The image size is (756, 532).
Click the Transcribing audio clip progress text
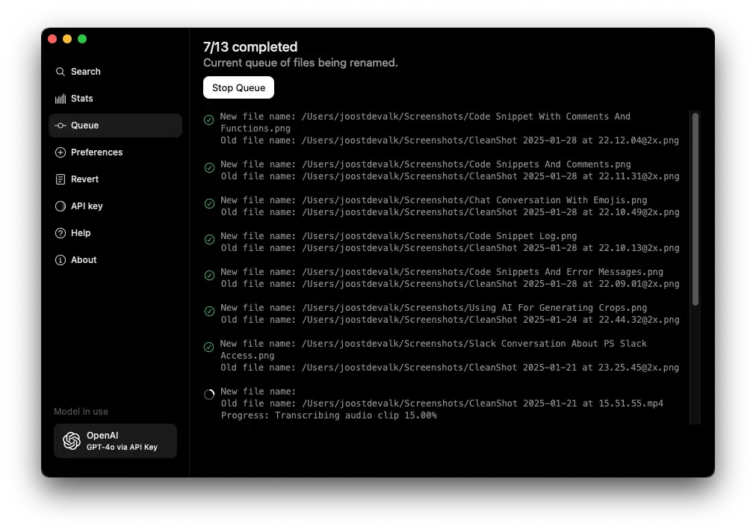click(329, 415)
